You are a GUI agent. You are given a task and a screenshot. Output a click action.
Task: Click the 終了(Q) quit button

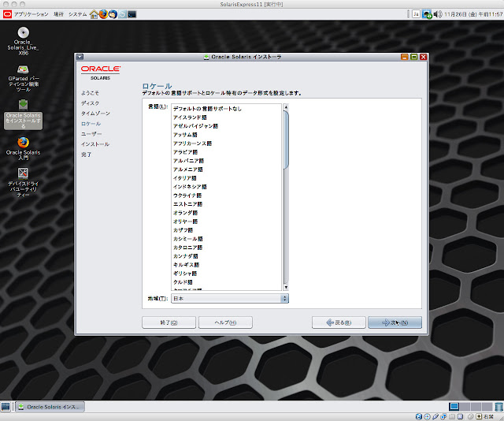169,322
